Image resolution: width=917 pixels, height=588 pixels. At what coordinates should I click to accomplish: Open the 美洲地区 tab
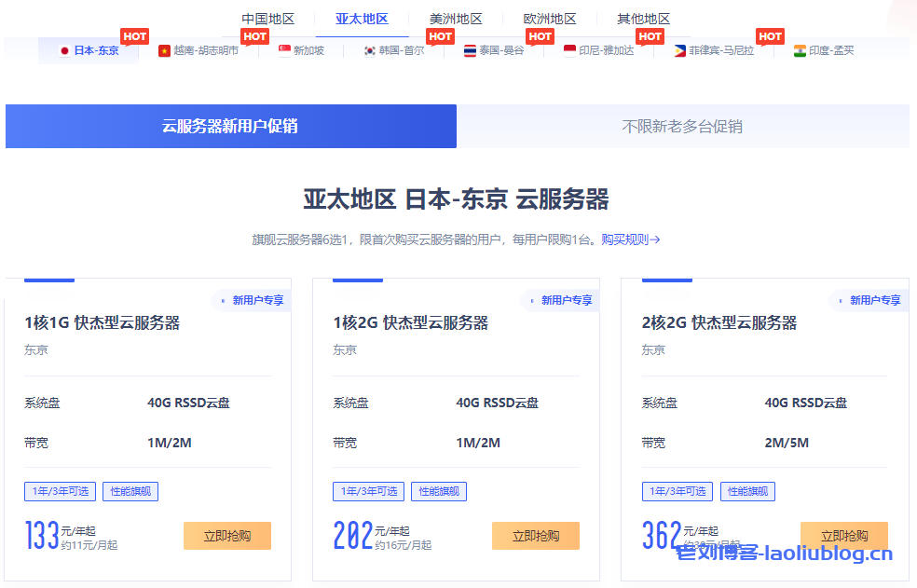(456, 19)
